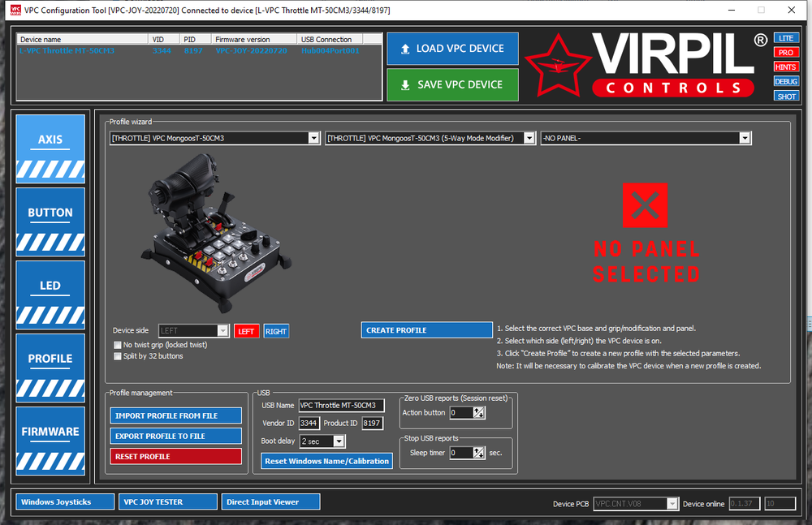Select LEFT device side button
Image resolution: width=812 pixels, height=525 pixels.
click(246, 331)
